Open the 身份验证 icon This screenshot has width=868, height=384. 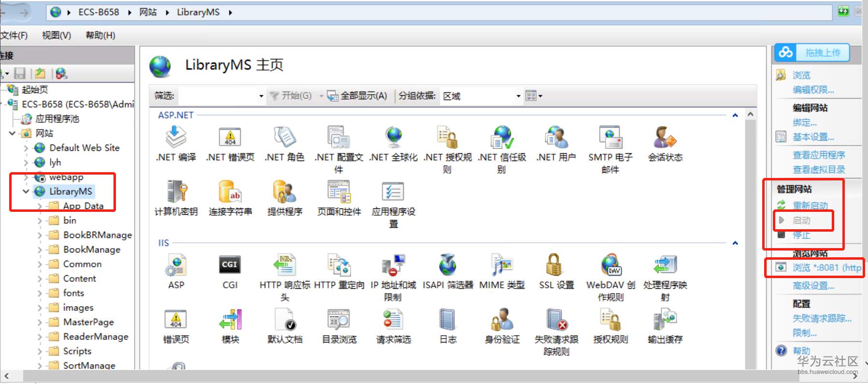point(502,320)
